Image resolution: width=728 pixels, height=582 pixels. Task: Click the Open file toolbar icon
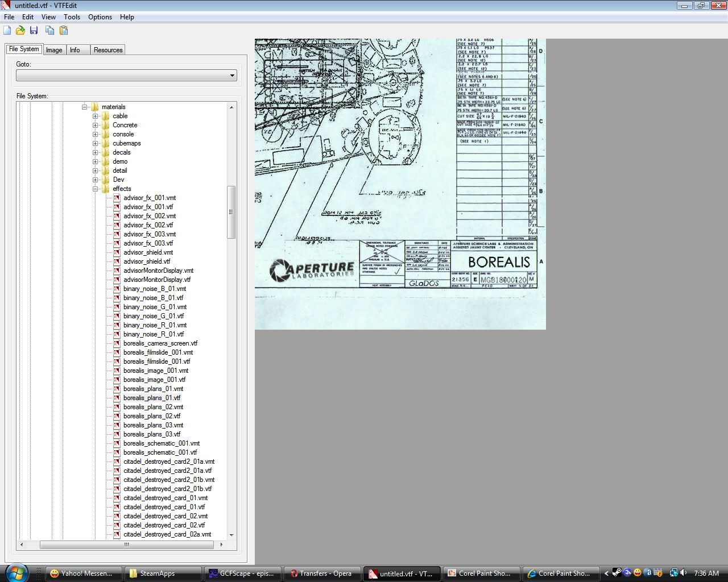tap(20, 30)
